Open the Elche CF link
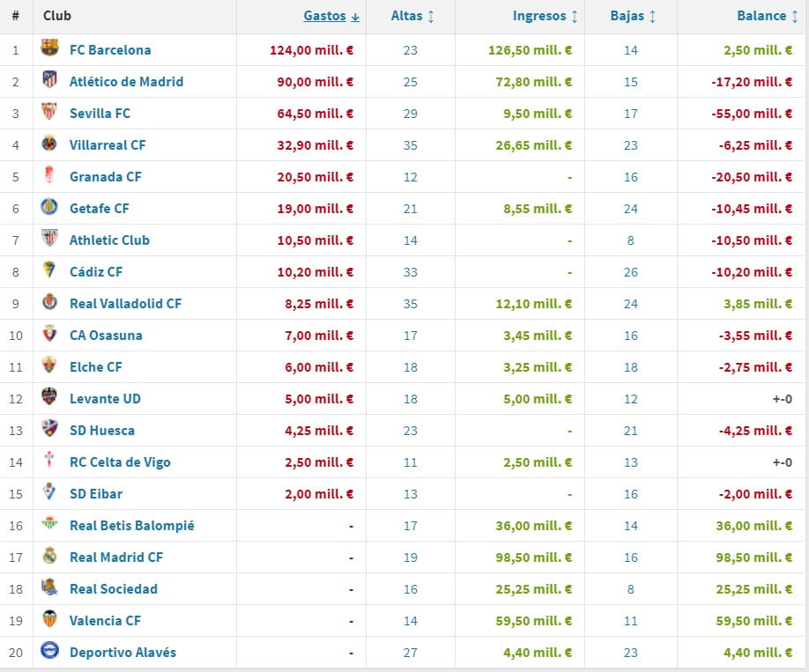Screen dimensions: 809x672 coord(96,367)
